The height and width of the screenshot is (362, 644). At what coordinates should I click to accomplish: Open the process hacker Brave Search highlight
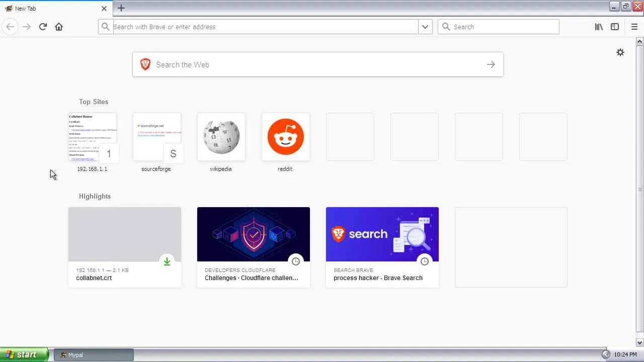[382, 247]
